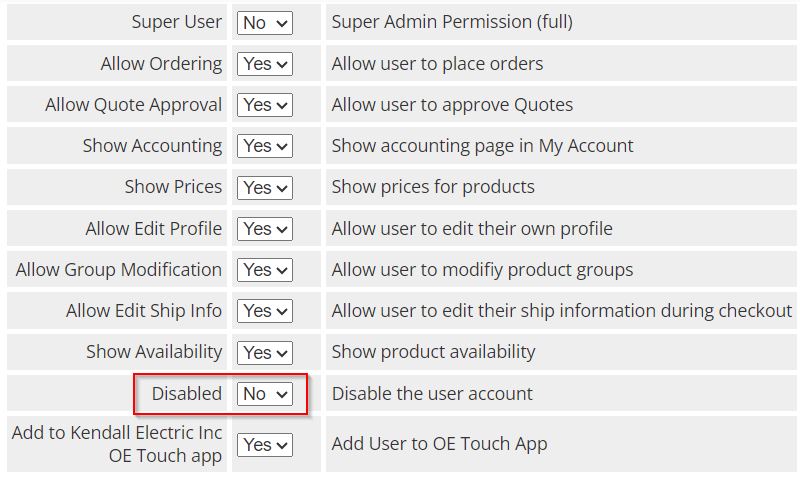Click the Show Availability label

point(154,352)
